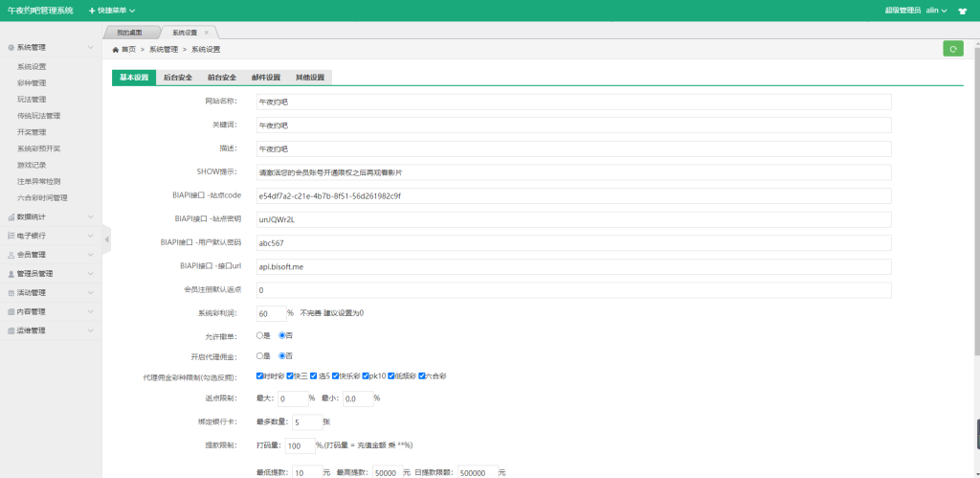Collapse sidebar using the left arrow handle
Viewport: 980px width, 478px height.
[106, 239]
